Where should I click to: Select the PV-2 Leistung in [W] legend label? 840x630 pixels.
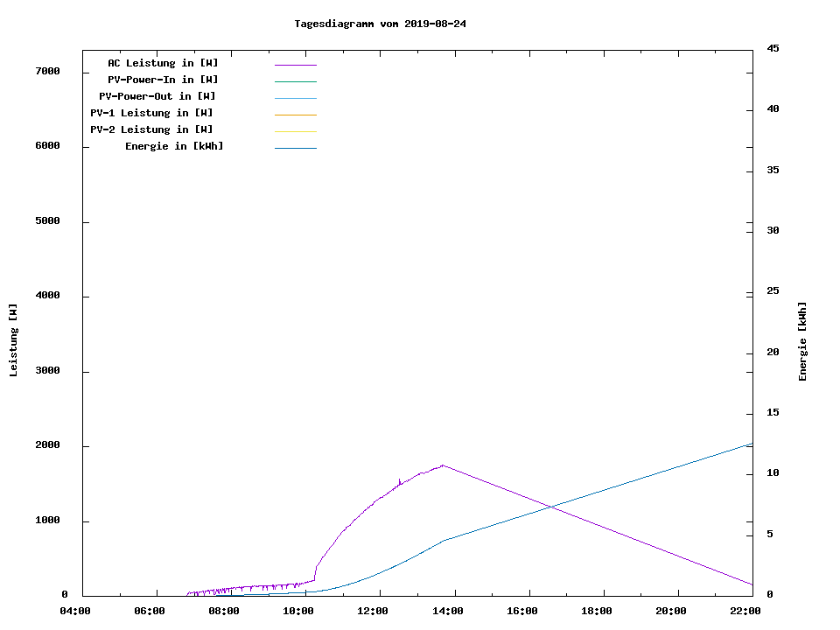pos(151,129)
